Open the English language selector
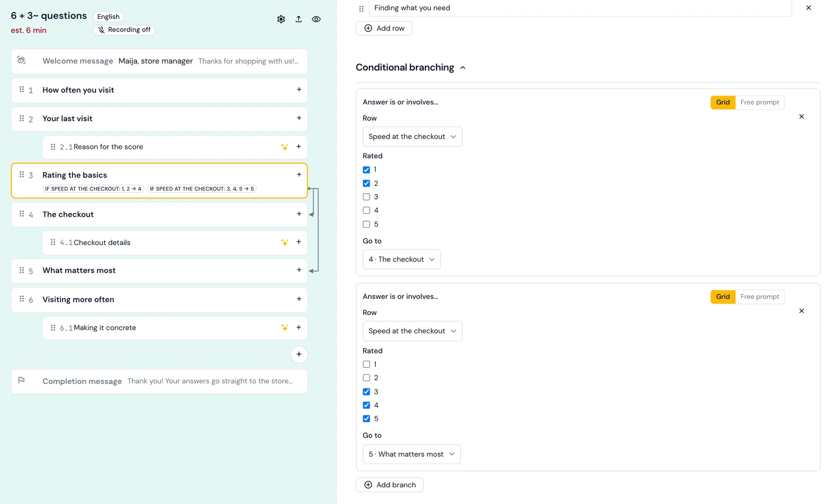 (x=108, y=17)
